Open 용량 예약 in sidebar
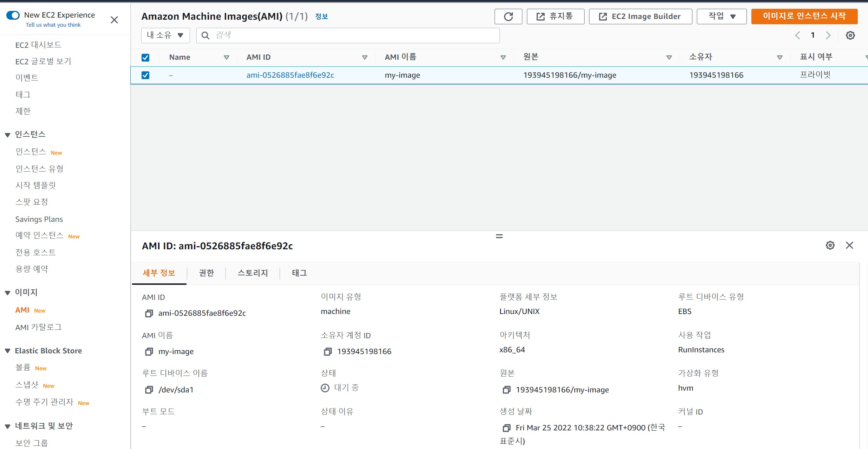868x449 pixels. point(32,269)
